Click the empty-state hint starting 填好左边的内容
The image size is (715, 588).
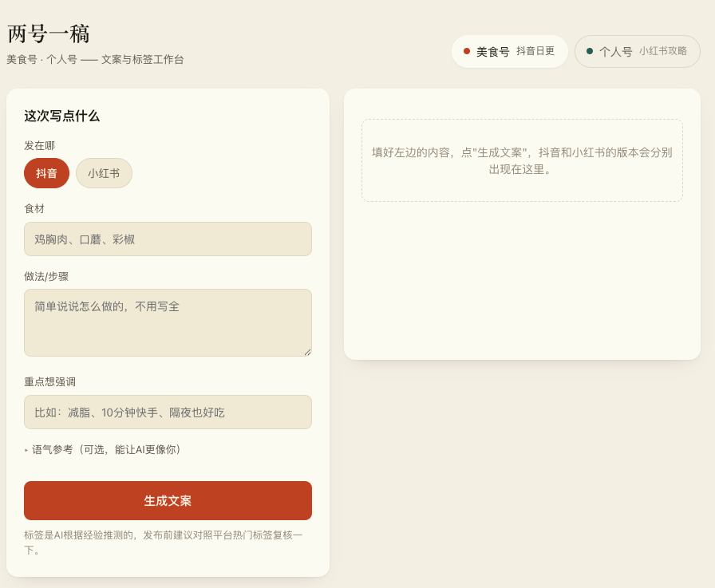pyautogui.click(x=522, y=160)
